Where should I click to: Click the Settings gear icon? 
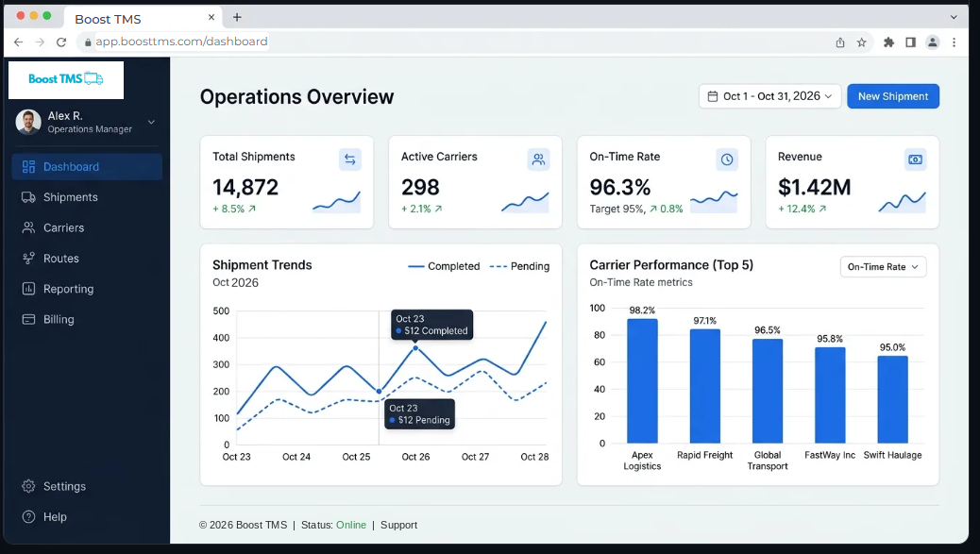28,487
